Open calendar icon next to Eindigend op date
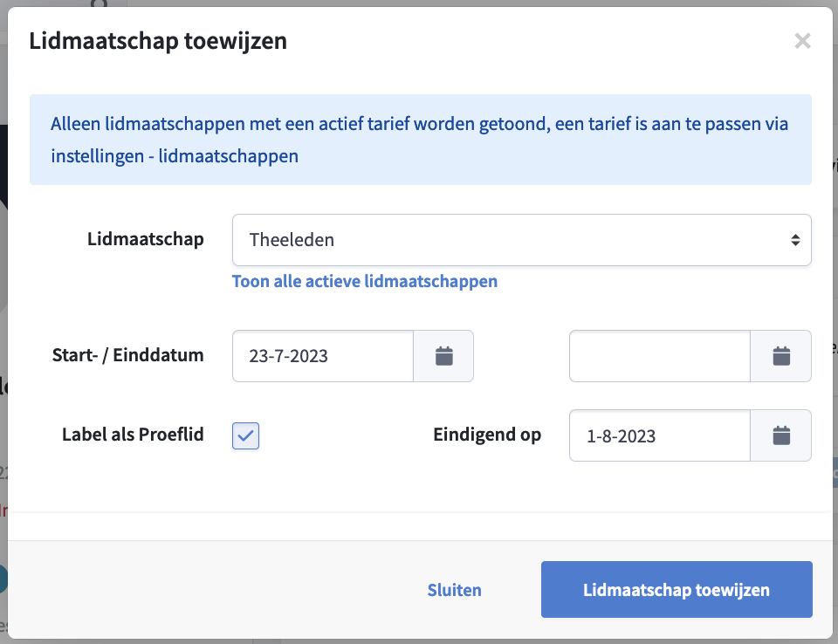The width and height of the screenshot is (838, 644). [780, 435]
